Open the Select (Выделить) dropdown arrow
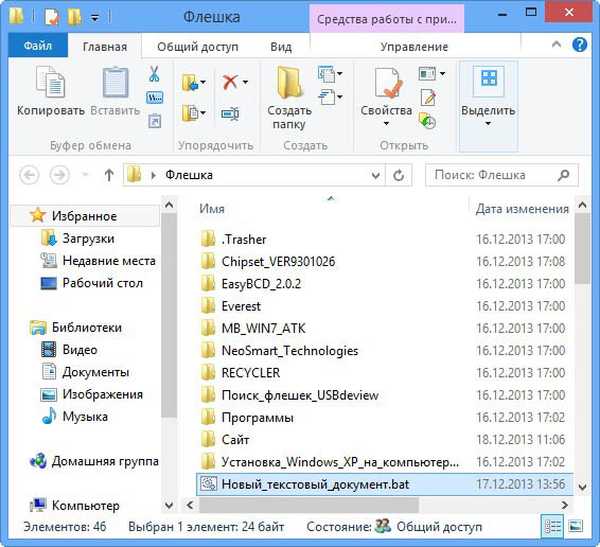Viewport: 600px width, 547px height. (488, 123)
